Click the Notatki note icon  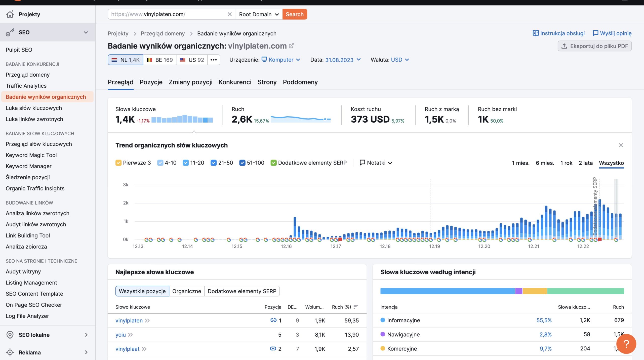(x=362, y=163)
